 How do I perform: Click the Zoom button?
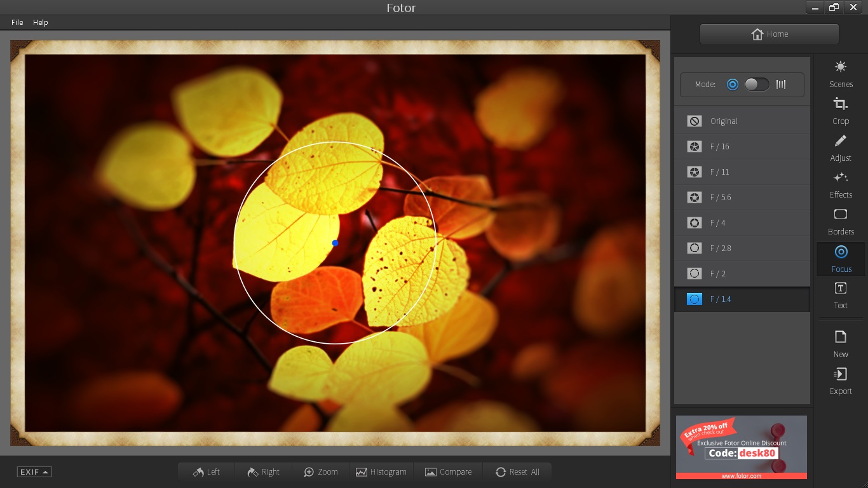coord(321,471)
